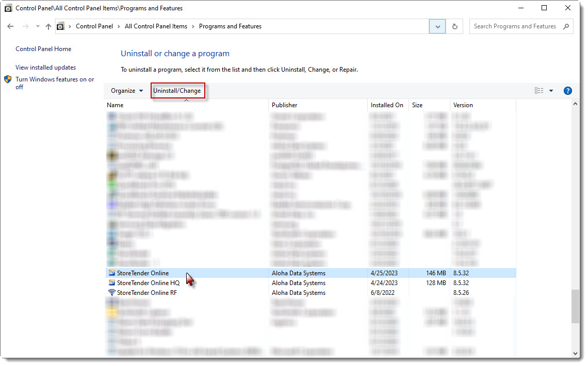Click the scrollbar down arrow
The image size is (588, 366).
tap(575, 353)
